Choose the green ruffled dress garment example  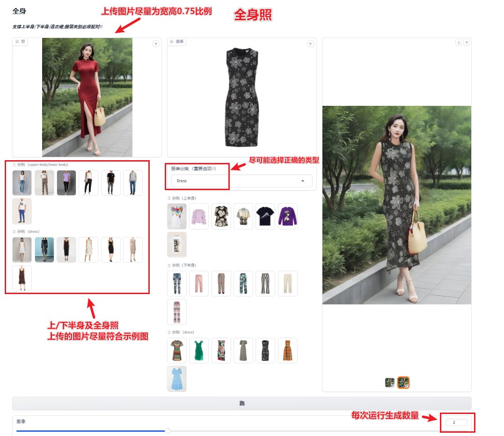coord(199,350)
